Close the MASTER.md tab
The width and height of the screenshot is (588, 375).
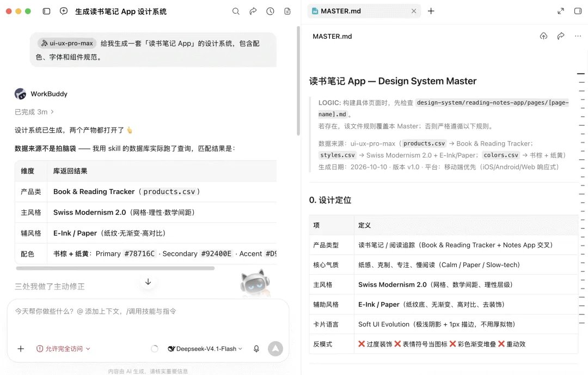click(x=414, y=11)
